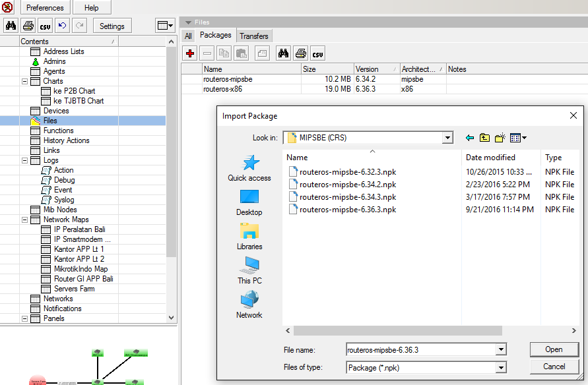Click Cancel in Import Package dialog
Image resolution: width=588 pixels, height=385 pixels.
point(554,367)
